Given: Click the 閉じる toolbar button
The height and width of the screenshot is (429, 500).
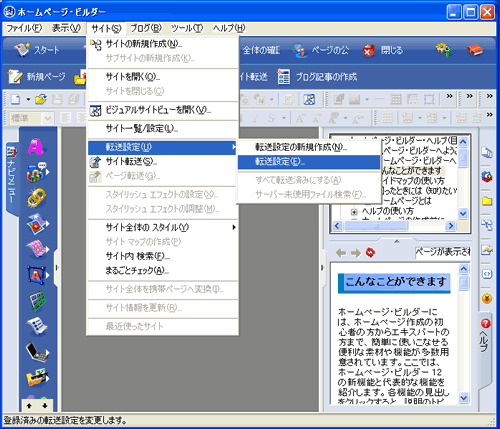Looking at the screenshot, I should tap(383, 50).
